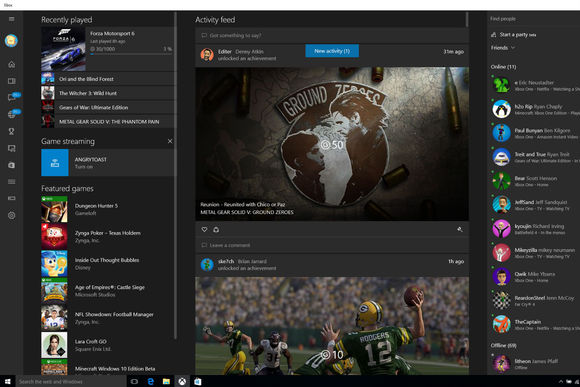The image size is (580, 387).
Task: Open the Connect console sidebar icon
Action: (x=11, y=198)
